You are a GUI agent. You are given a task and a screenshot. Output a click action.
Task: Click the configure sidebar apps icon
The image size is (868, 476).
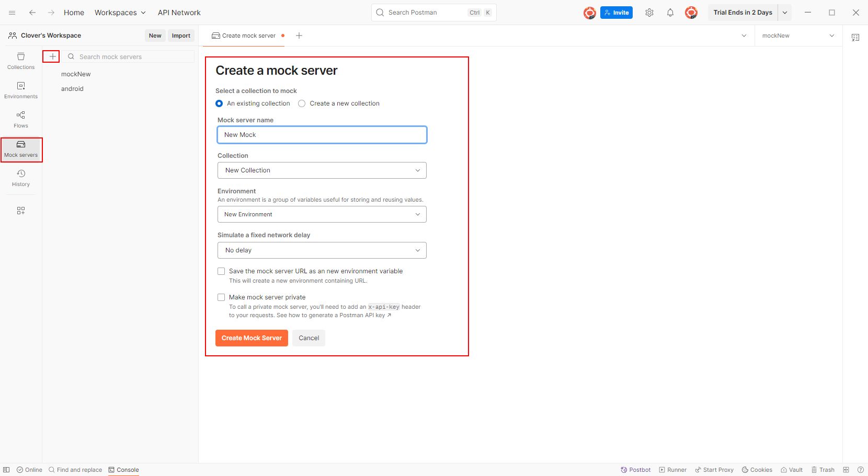(x=21, y=211)
